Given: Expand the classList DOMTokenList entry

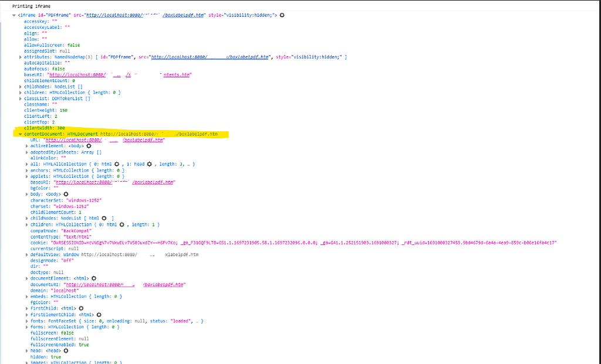Looking at the screenshot, I should (20, 98).
